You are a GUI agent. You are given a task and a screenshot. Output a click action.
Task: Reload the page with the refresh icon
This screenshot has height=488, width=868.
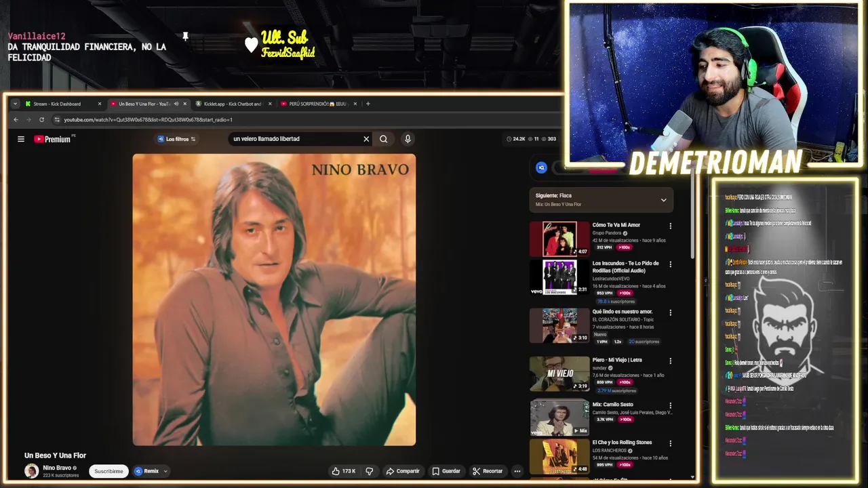tap(41, 120)
